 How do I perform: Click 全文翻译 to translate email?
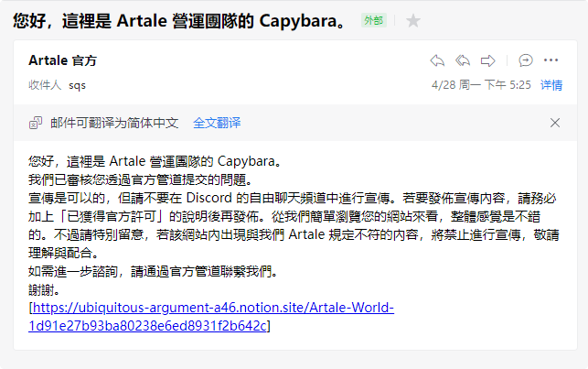click(x=217, y=123)
